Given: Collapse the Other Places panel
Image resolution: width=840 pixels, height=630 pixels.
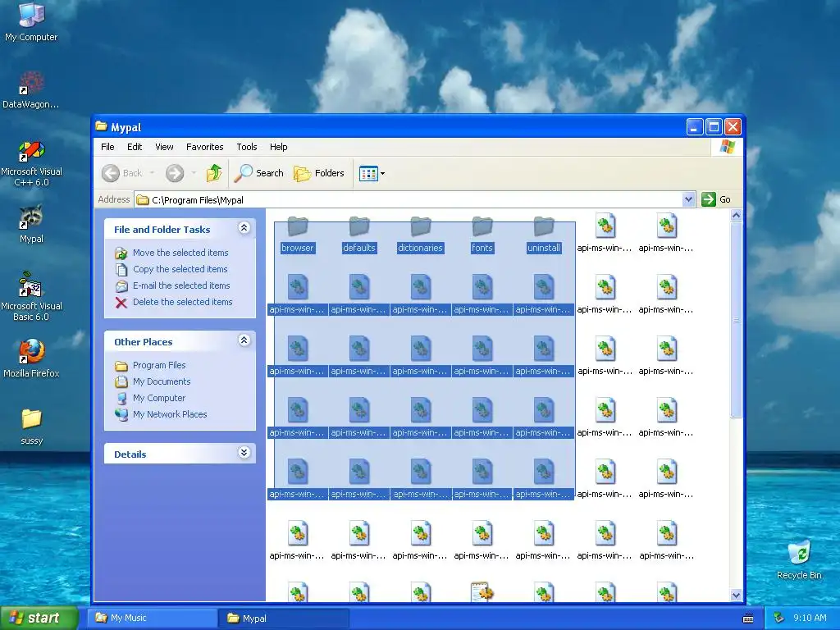Looking at the screenshot, I should coord(244,340).
